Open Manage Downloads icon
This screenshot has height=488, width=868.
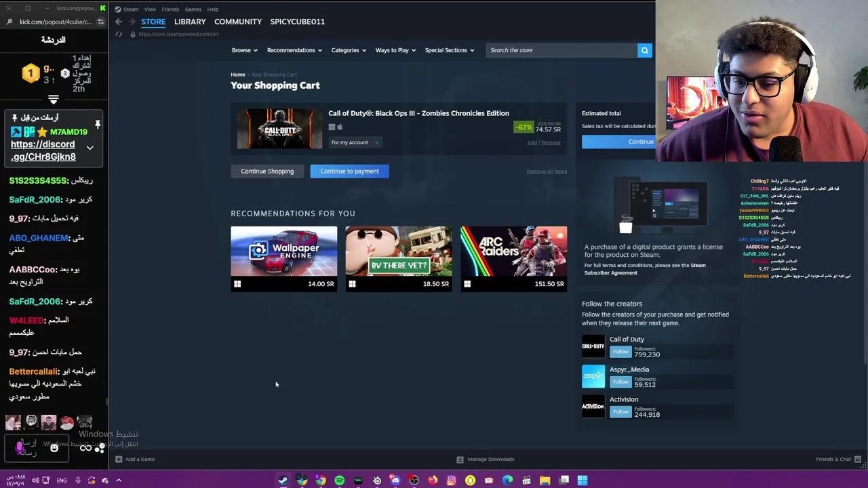pyautogui.click(x=460, y=459)
